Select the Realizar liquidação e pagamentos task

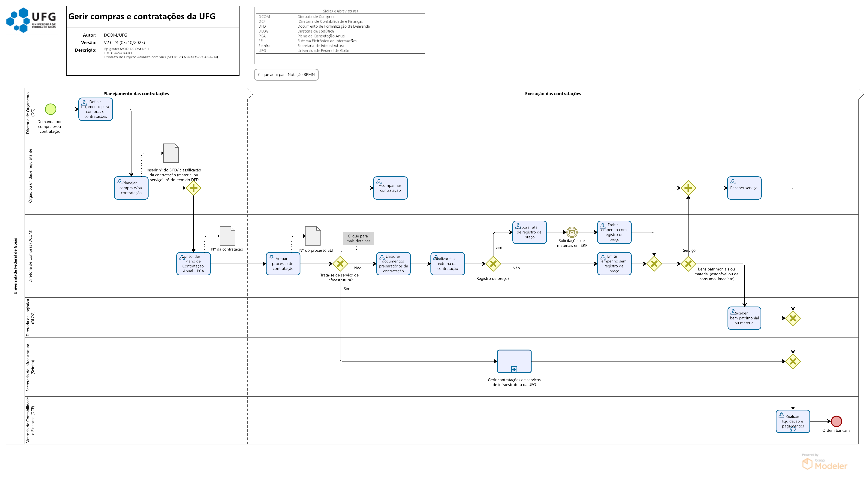[x=793, y=421]
